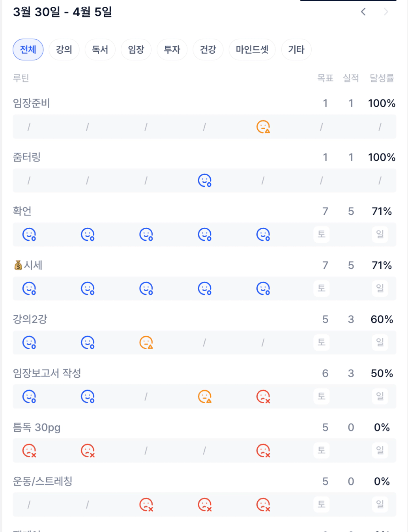Open the orange partial face in 임장보고서 작성 row

tap(204, 397)
